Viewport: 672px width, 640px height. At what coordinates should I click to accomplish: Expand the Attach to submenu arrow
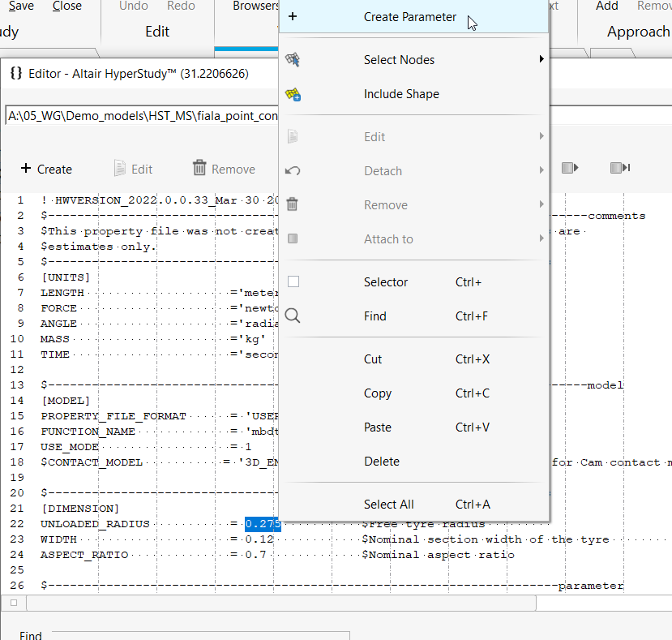(541, 238)
